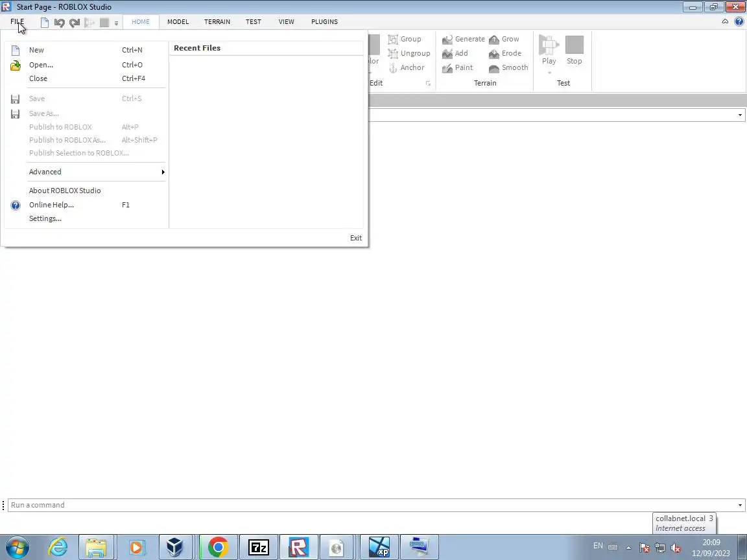This screenshot has width=747, height=560.
Task: Click the Erode terrain icon
Action: click(x=494, y=54)
